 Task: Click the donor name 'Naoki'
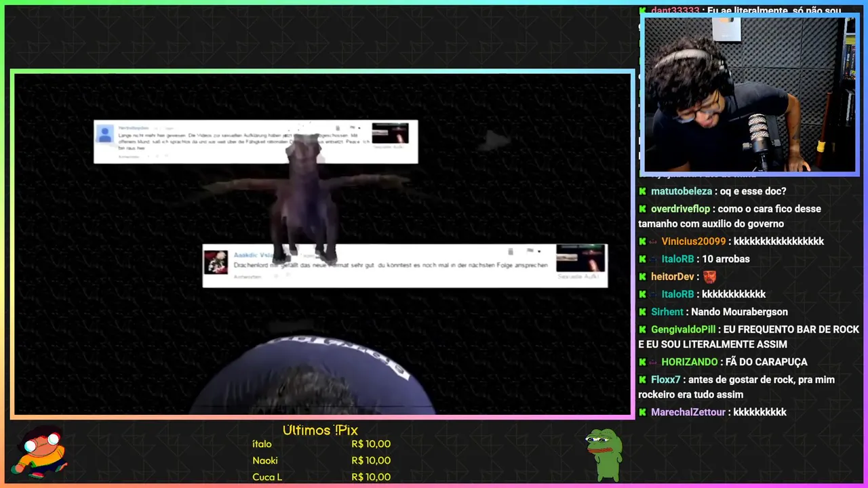[265, 461]
